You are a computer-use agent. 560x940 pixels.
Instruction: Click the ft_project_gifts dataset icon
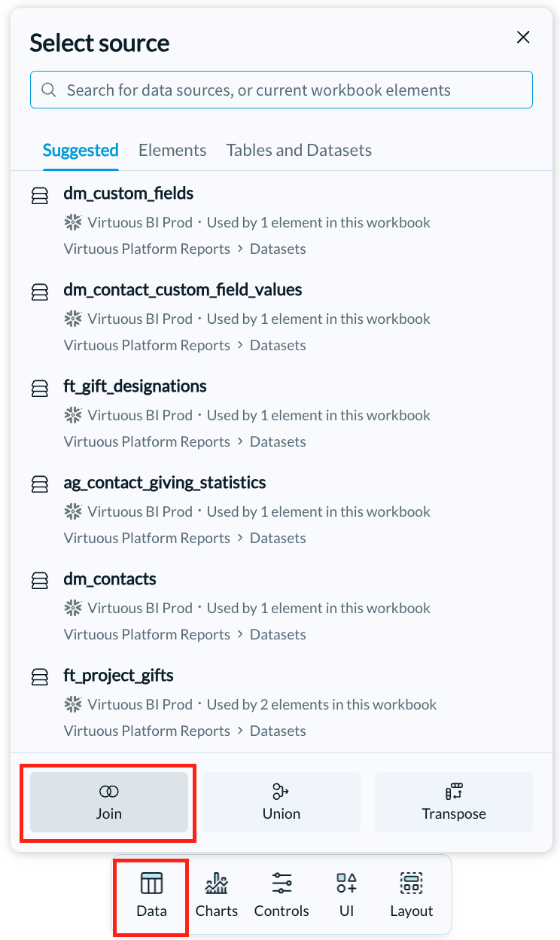40,679
